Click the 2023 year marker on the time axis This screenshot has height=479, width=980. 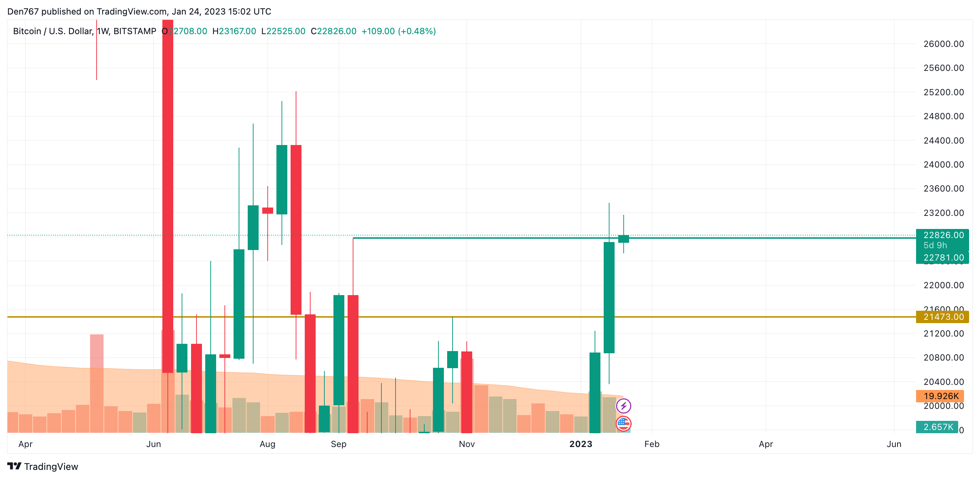[x=580, y=444]
